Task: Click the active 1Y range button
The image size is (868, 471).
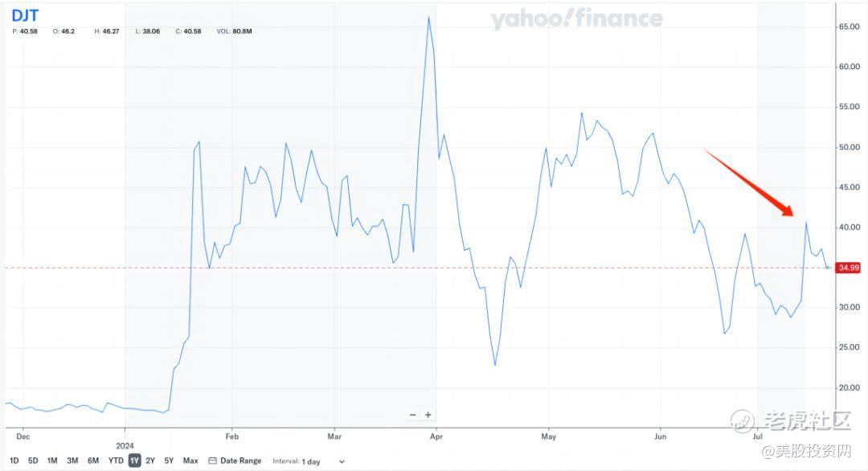Action: point(134,461)
